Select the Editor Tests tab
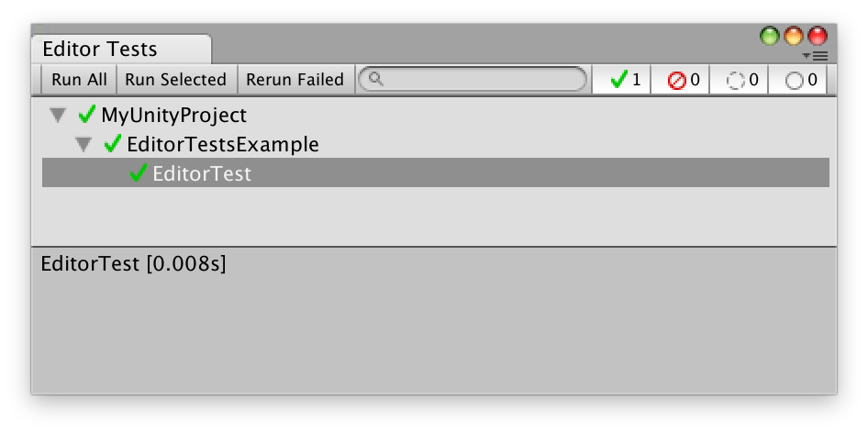This screenshot has width=868, height=433. pyautogui.click(x=100, y=50)
